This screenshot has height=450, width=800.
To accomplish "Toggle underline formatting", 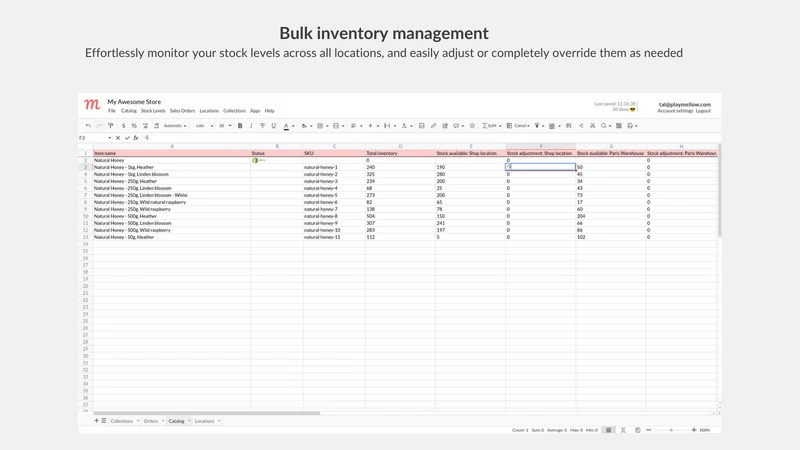I will 273,126.
